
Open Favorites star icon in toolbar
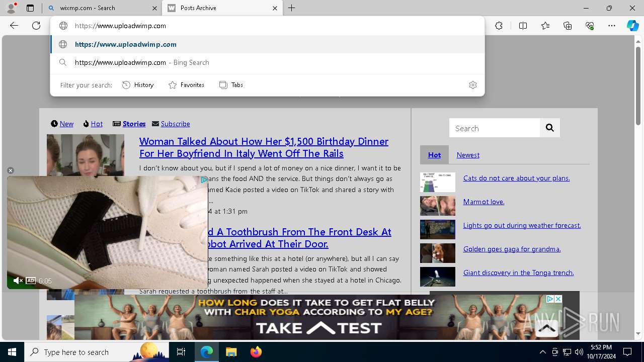(x=545, y=26)
